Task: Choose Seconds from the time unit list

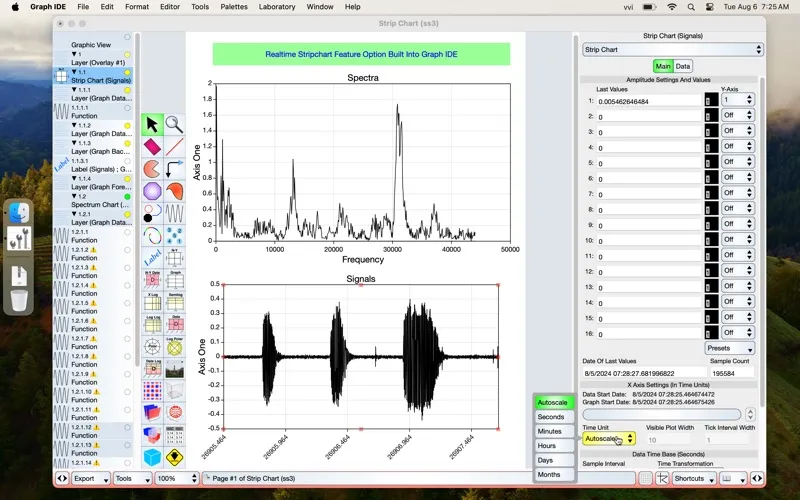Action: (x=551, y=417)
